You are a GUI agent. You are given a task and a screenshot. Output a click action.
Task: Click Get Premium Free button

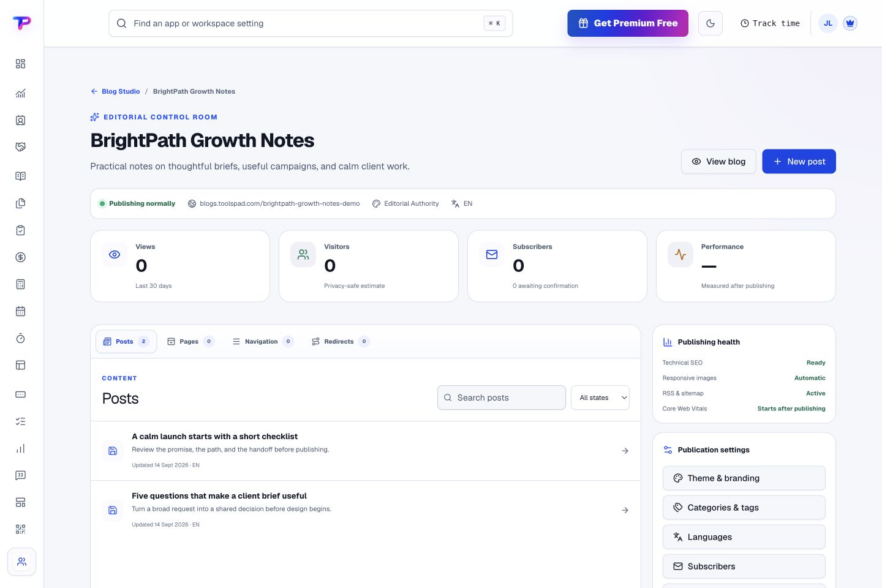(x=628, y=23)
